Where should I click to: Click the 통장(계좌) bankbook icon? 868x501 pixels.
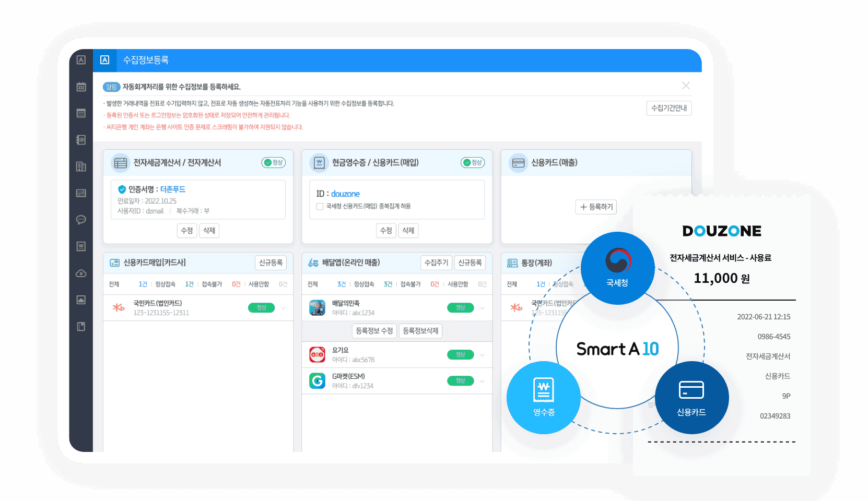pos(512,263)
